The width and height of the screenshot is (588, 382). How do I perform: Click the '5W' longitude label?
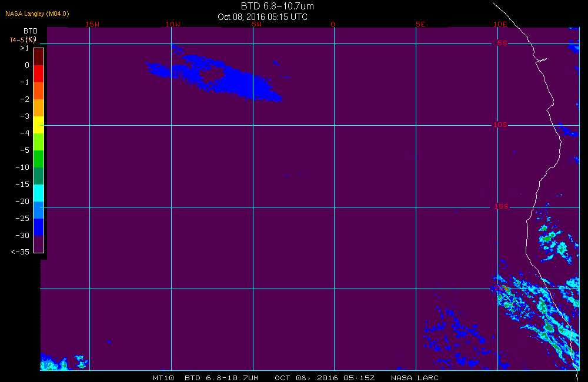coord(257,24)
